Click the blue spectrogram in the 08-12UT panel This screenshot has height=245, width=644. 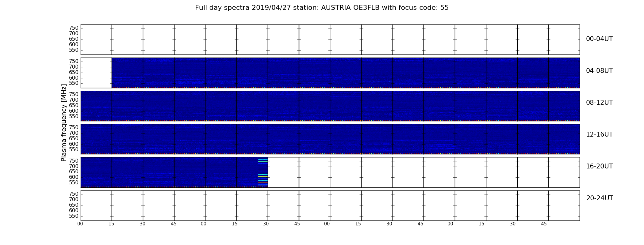coord(330,106)
